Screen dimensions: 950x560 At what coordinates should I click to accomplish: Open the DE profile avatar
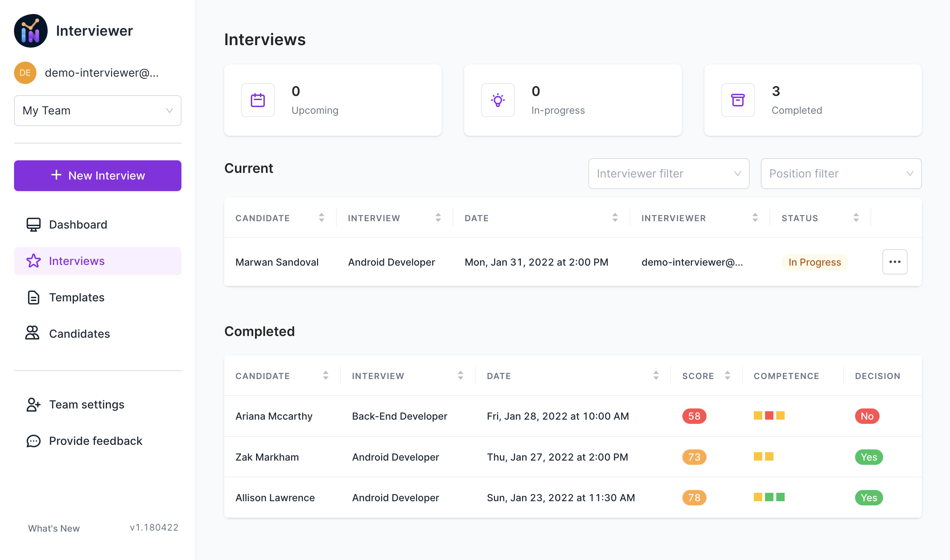pos(25,72)
